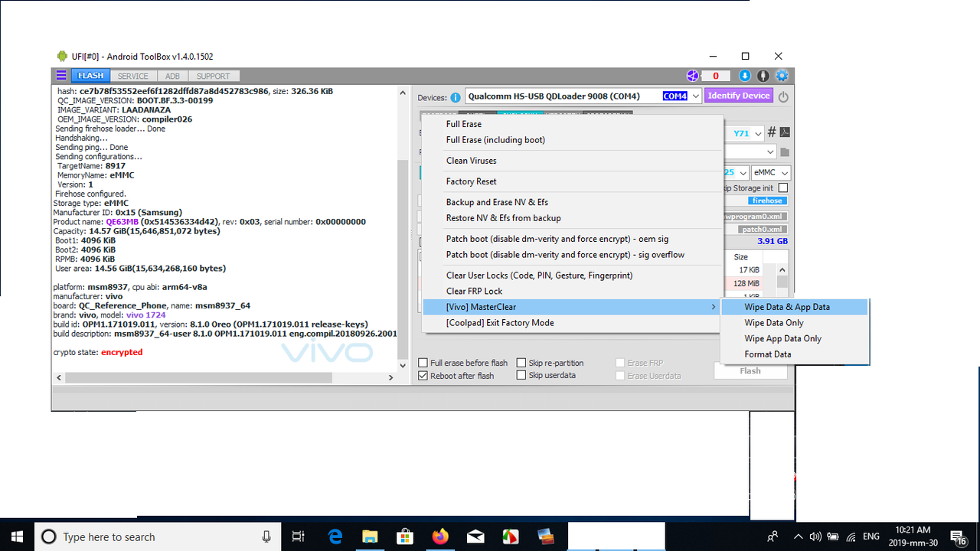
Task: Open Task View on the taskbar
Action: pos(299,536)
